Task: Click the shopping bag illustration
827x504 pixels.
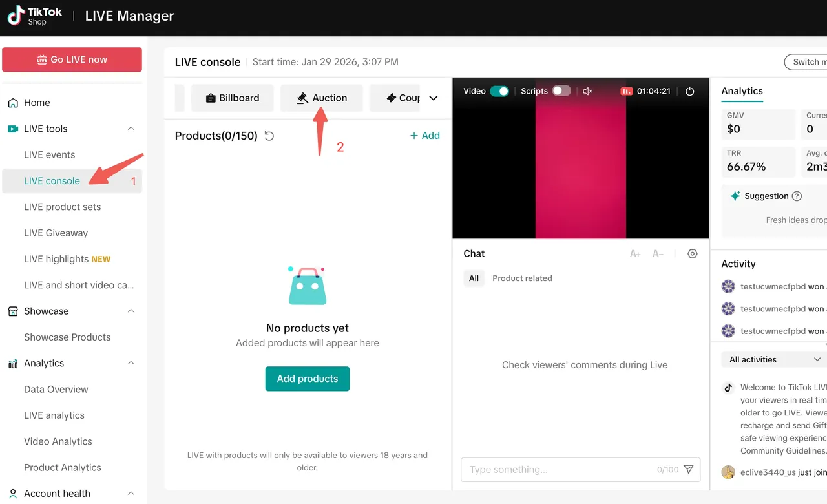Action: tap(307, 286)
